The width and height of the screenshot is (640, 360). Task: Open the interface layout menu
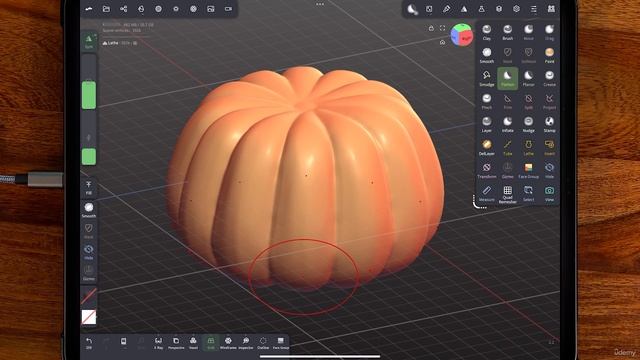point(534,9)
